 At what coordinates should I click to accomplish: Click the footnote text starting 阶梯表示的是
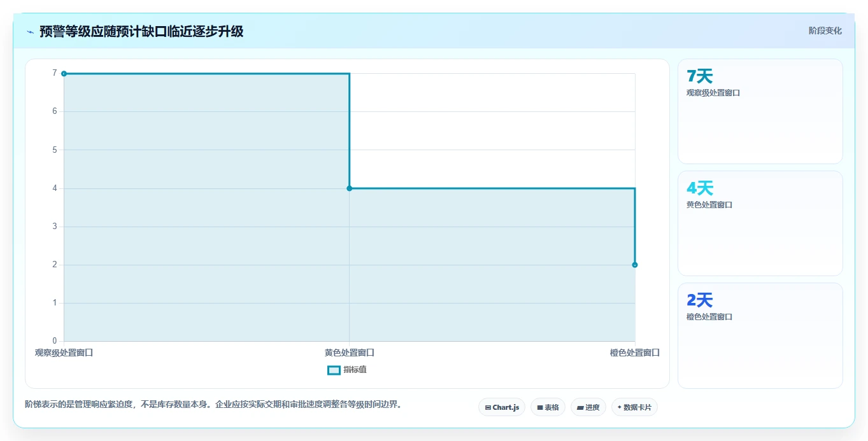click(213, 404)
